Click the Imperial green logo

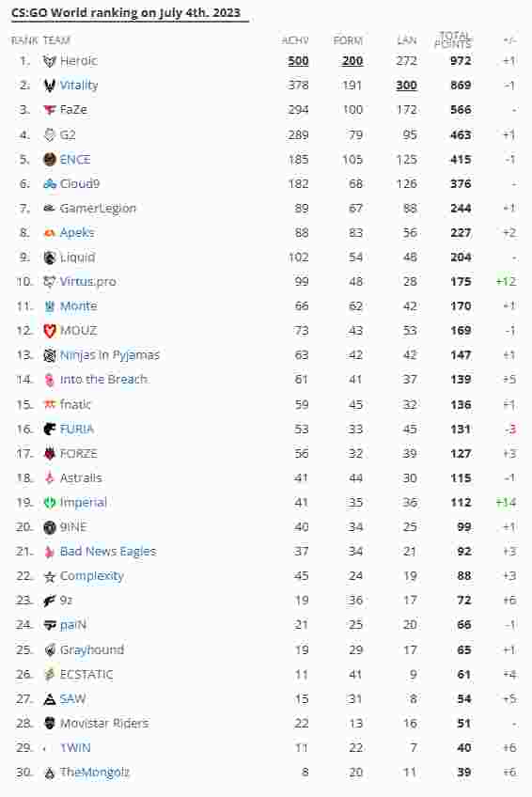pyautogui.click(x=49, y=503)
